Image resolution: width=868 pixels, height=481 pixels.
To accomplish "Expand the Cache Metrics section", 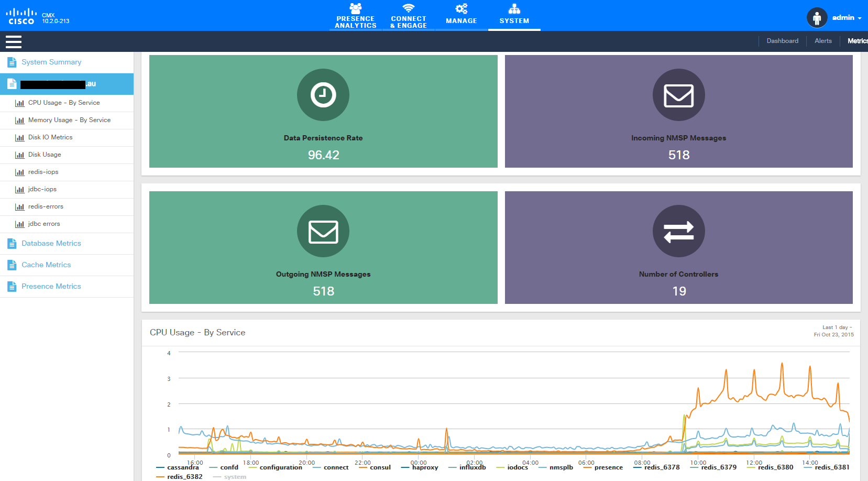I will point(46,265).
